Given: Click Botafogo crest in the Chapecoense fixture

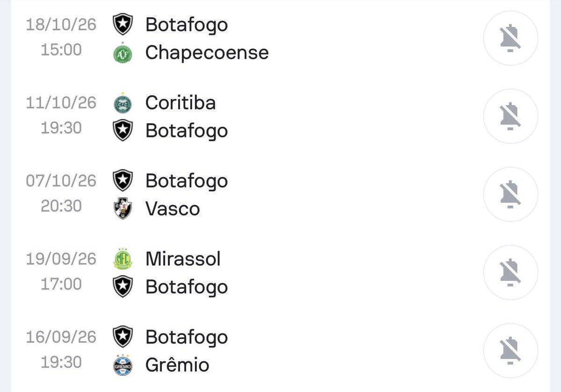Looking at the screenshot, I should (x=123, y=24).
